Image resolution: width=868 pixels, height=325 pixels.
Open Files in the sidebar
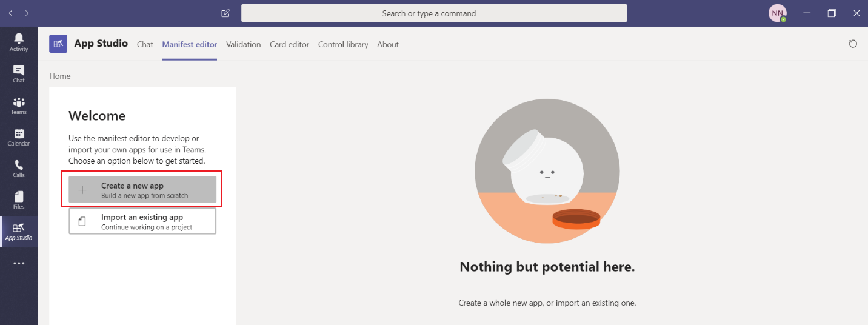[19, 200]
